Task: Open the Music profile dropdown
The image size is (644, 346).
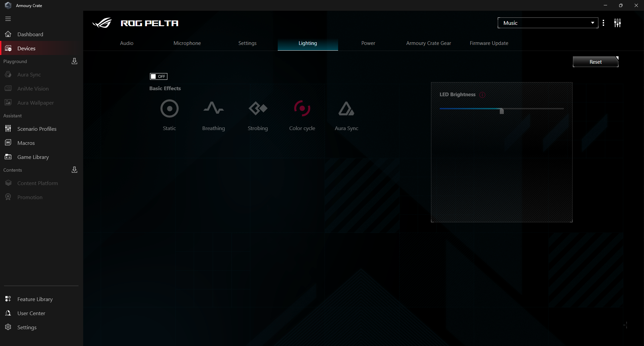Action: pos(548,23)
